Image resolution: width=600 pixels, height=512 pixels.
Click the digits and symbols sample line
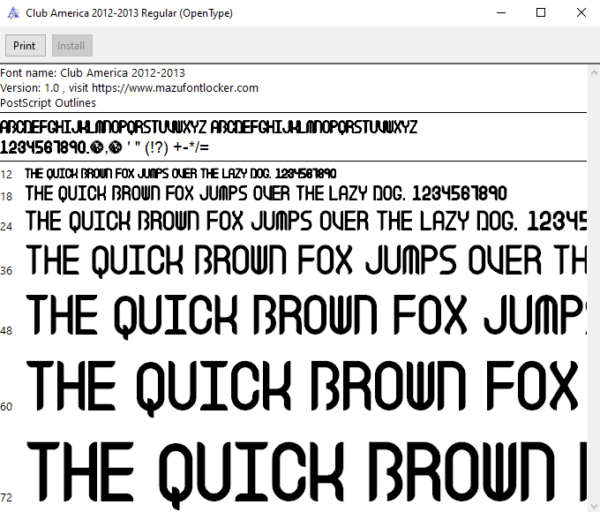104,148
